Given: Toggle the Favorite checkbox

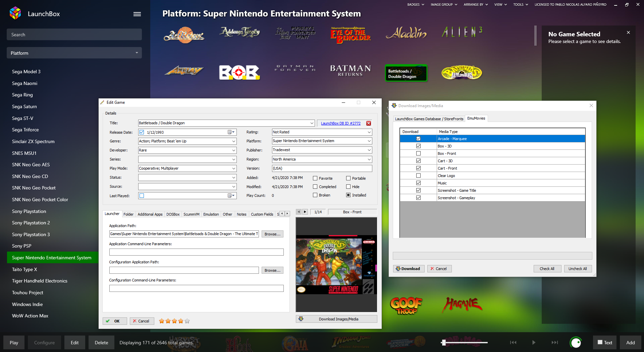Looking at the screenshot, I should click(x=315, y=178).
